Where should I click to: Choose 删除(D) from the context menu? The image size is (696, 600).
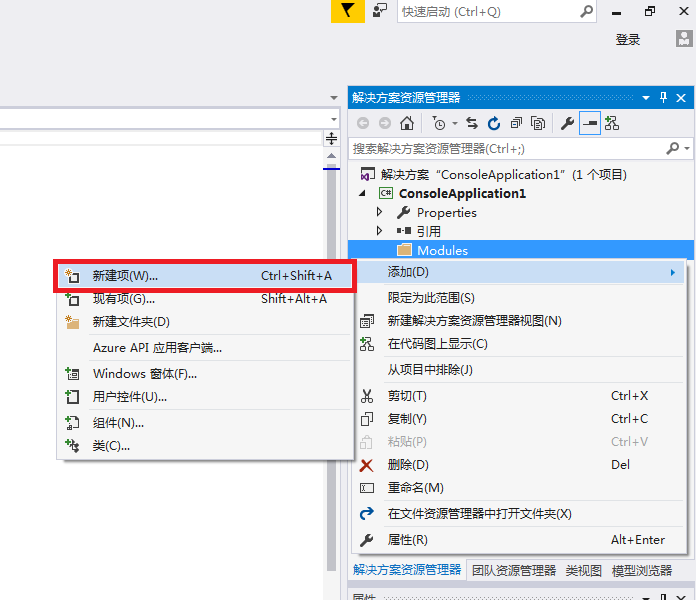[x=519, y=465]
